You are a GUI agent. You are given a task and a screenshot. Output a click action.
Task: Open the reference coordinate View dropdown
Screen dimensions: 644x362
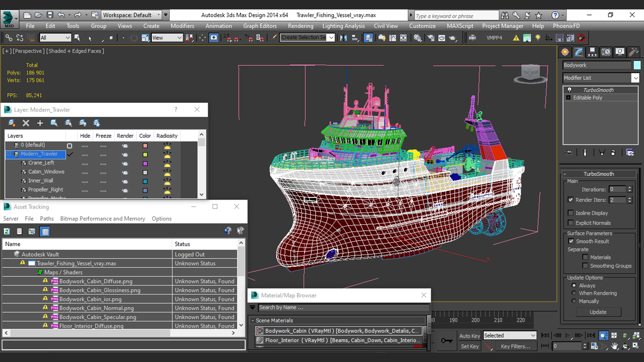167,38
